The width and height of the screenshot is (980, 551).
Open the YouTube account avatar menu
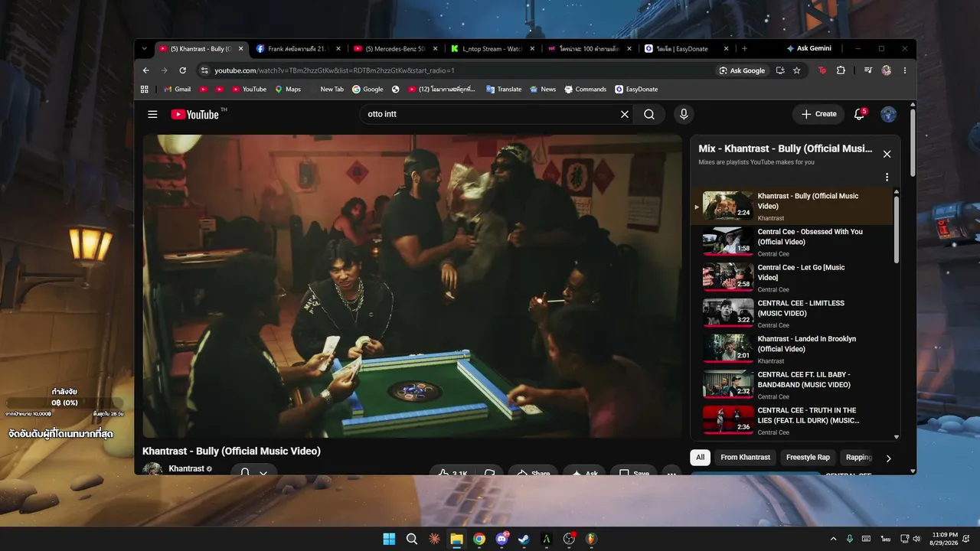(888, 114)
